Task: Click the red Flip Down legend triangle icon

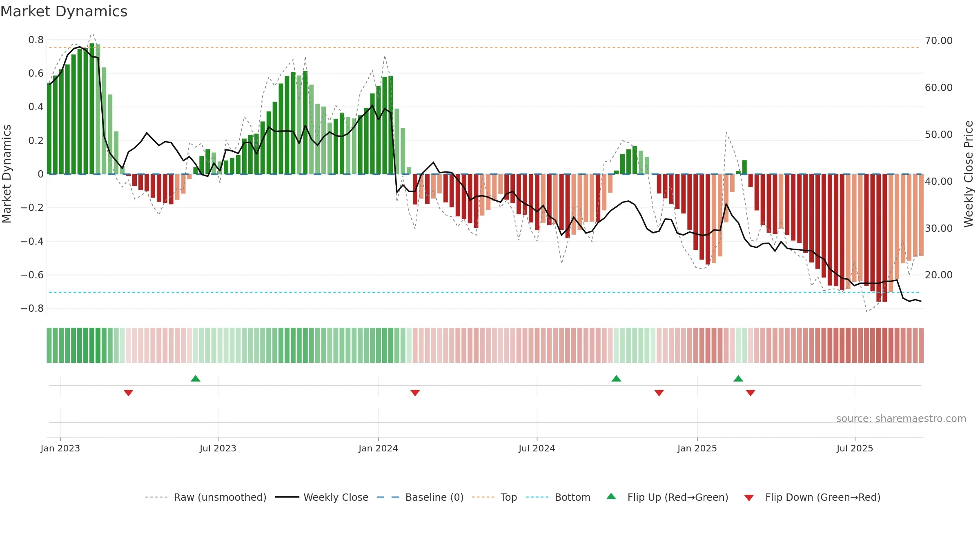Action: point(749,498)
